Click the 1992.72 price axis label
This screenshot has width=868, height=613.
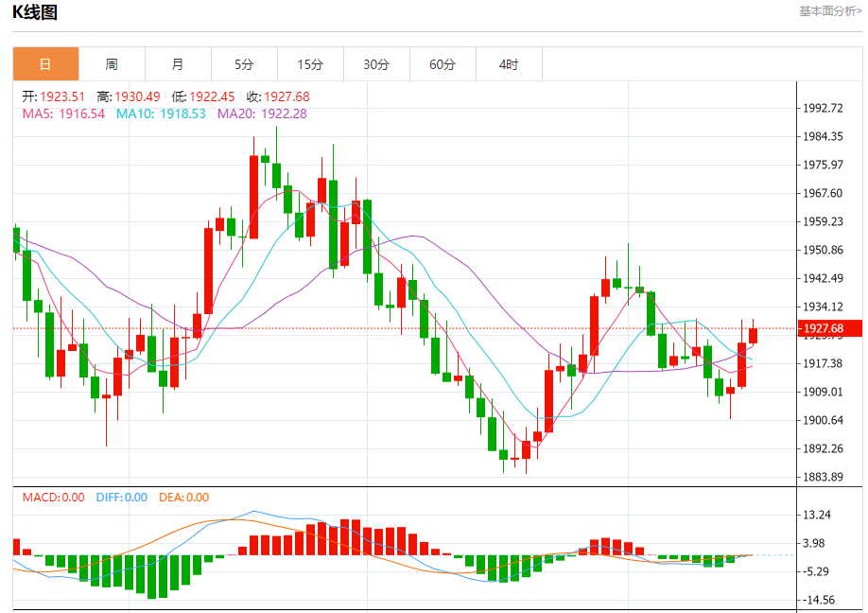tap(824, 108)
